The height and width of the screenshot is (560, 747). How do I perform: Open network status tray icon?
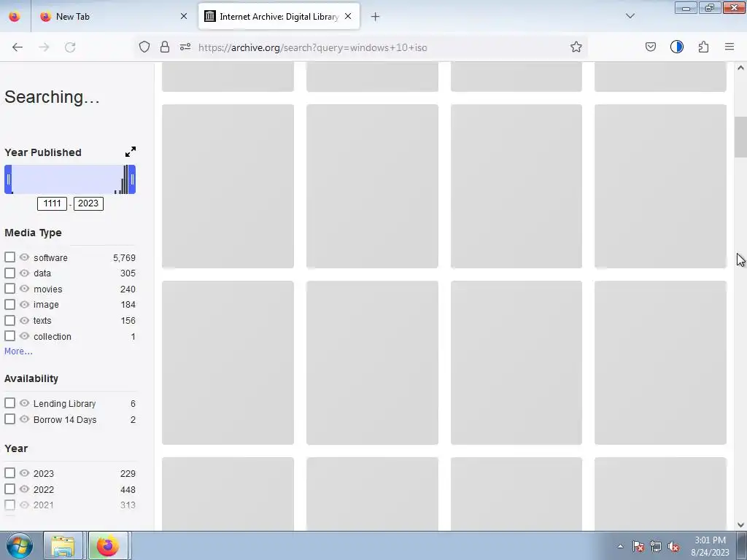click(656, 547)
